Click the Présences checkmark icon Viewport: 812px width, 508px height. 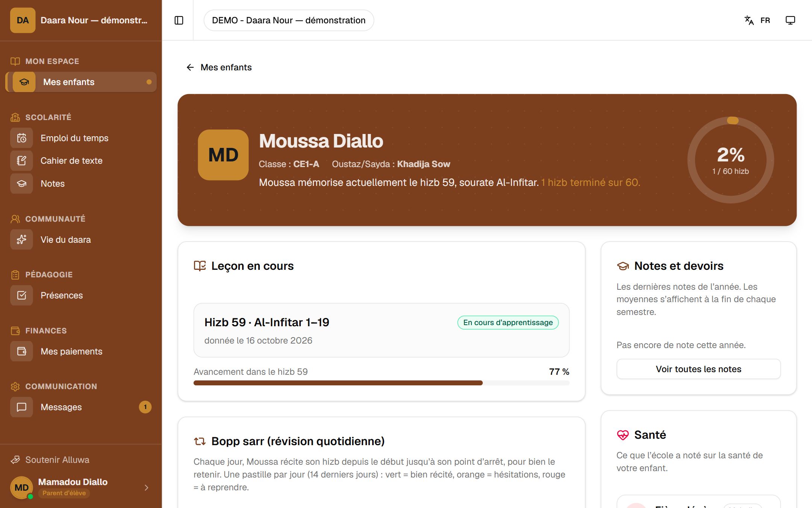pyautogui.click(x=22, y=295)
